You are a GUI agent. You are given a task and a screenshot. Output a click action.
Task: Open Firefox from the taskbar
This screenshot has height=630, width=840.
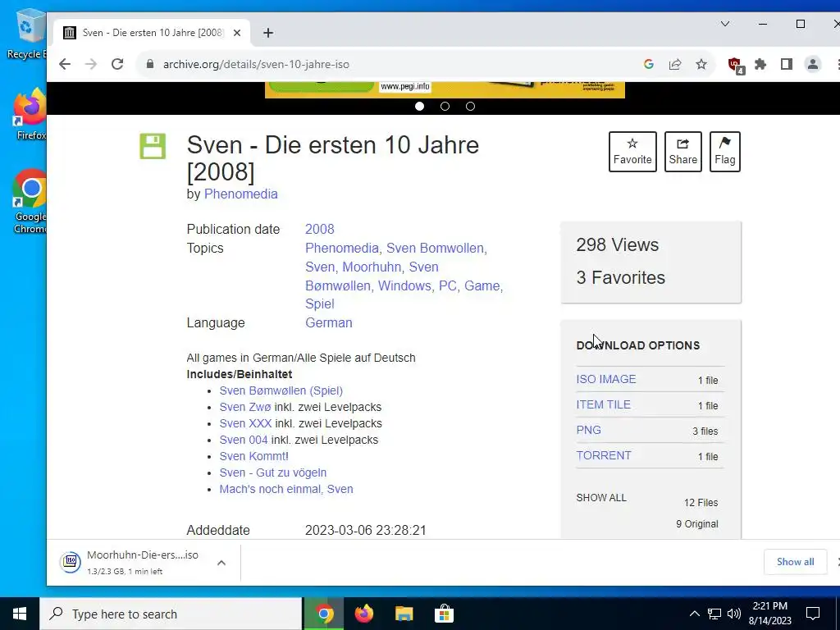click(363, 614)
